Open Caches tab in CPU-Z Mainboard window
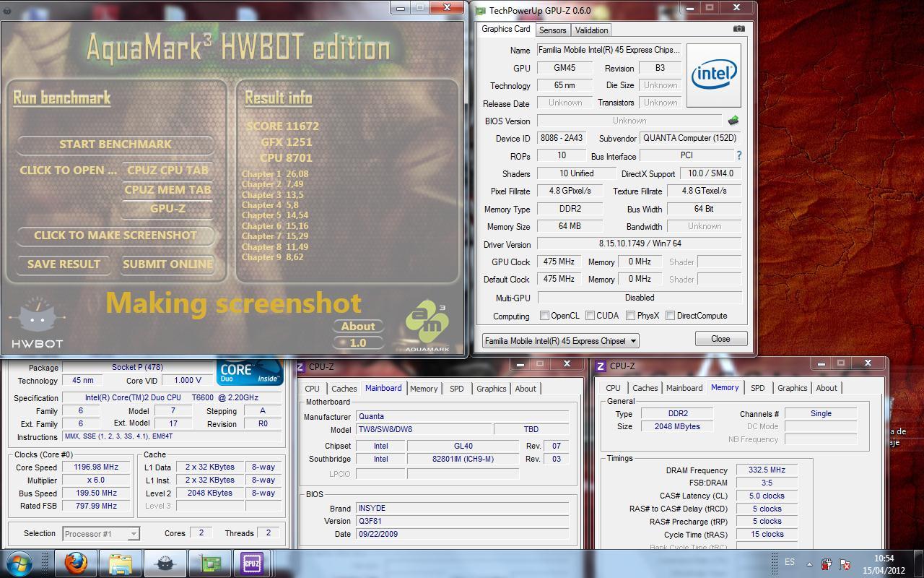 coord(344,389)
